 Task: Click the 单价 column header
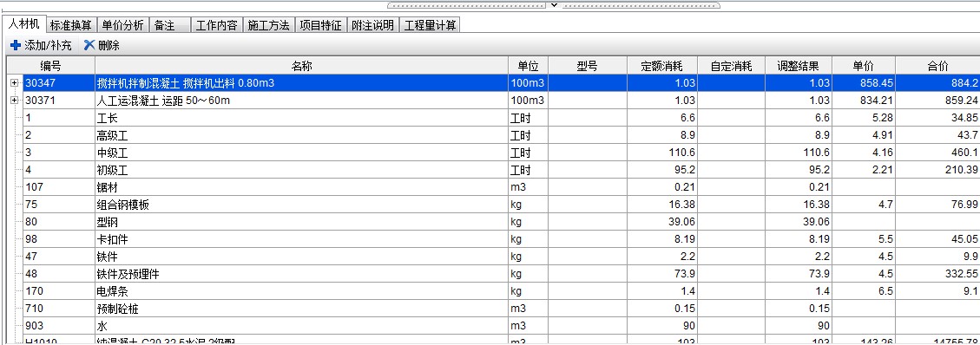863,66
